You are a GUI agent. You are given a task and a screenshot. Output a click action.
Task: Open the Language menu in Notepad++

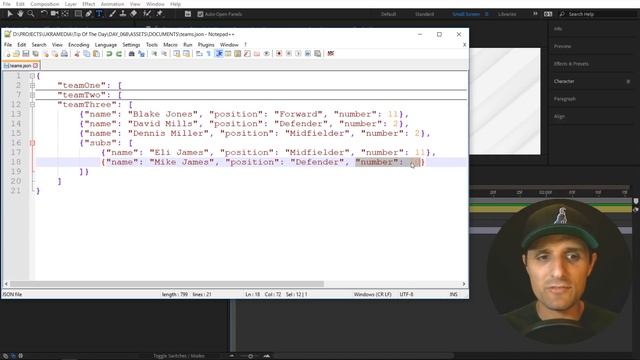106,44
